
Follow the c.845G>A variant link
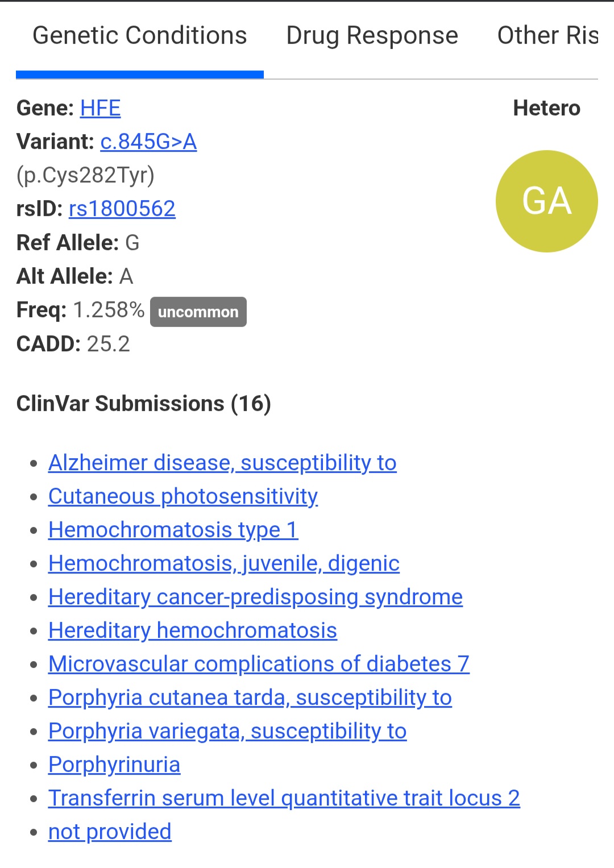(148, 142)
